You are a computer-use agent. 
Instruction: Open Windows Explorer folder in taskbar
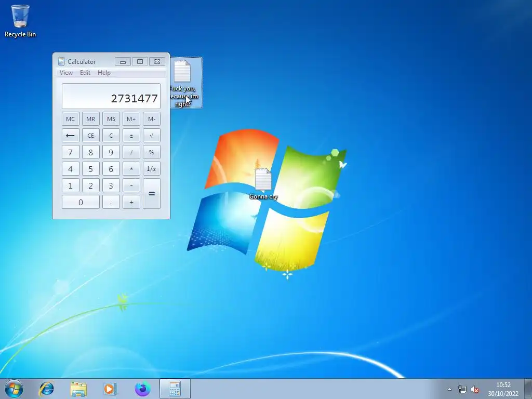pyautogui.click(x=78, y=389)
